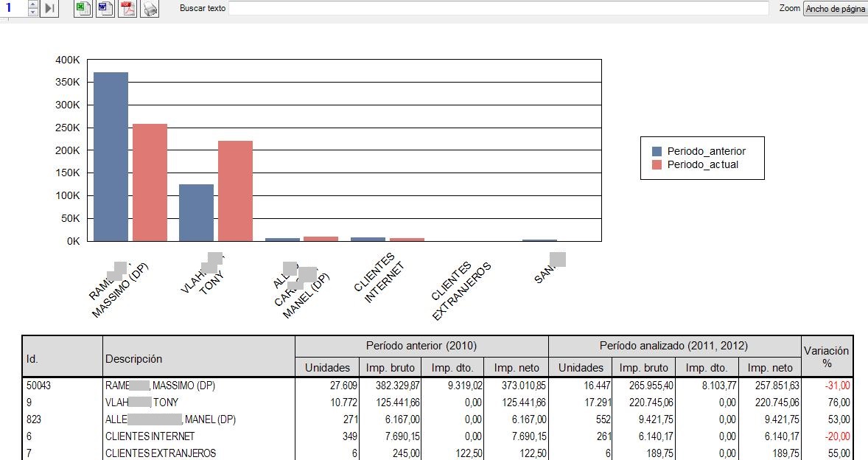Export the report as PDF

(127, 9)
